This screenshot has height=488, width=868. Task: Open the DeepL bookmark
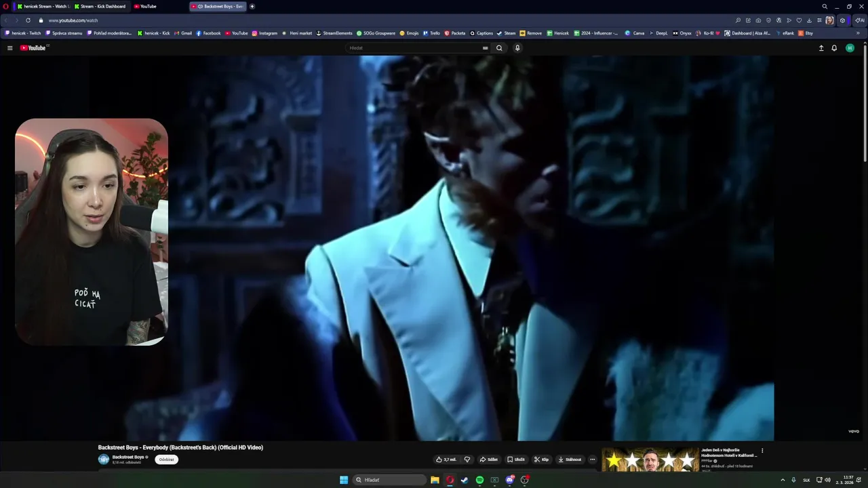click(658, 33)
